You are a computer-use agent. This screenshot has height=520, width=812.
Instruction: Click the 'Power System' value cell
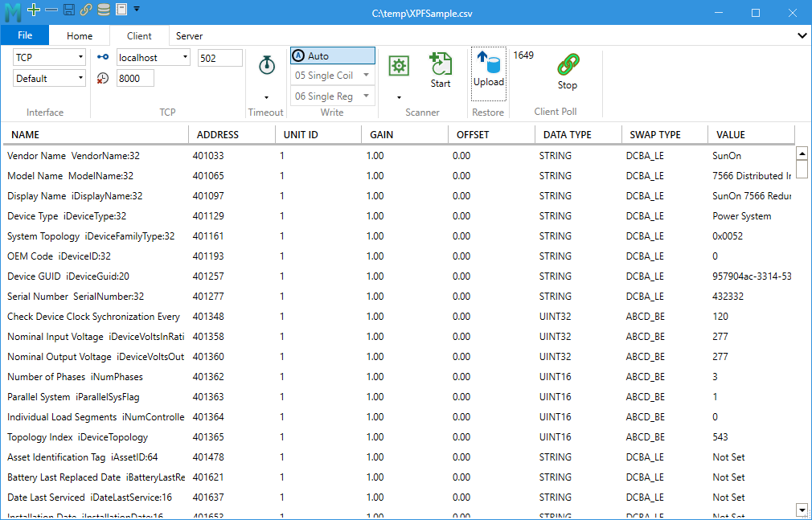(741, 216)
